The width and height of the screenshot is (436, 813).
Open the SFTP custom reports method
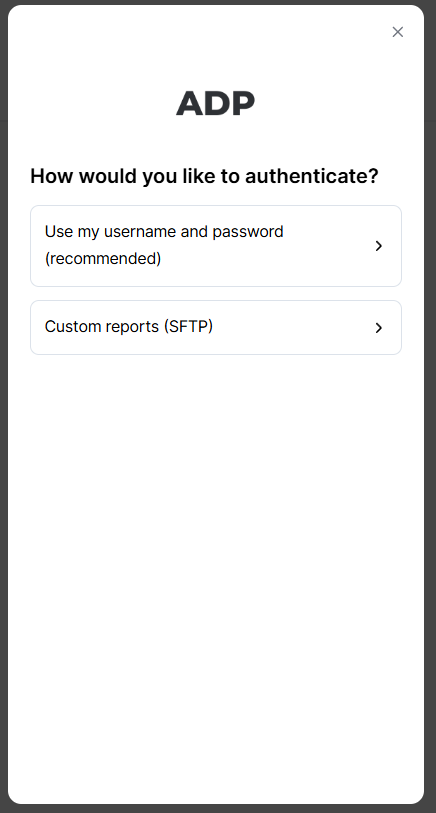coord(216,328)
